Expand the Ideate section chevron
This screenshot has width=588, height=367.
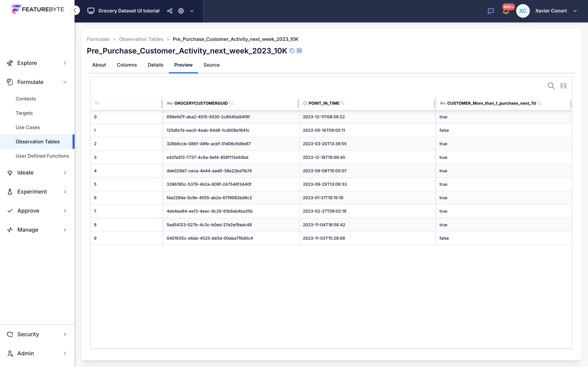65,173
